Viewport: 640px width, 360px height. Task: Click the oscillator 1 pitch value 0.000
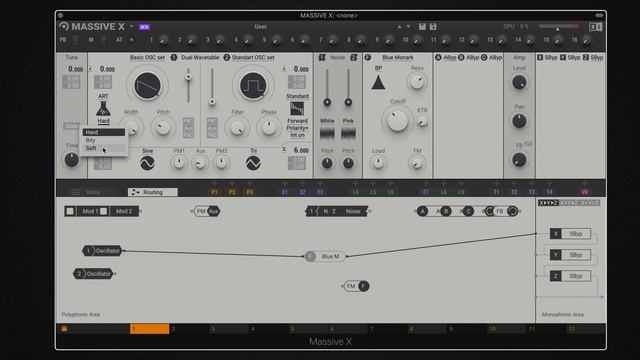107,69
